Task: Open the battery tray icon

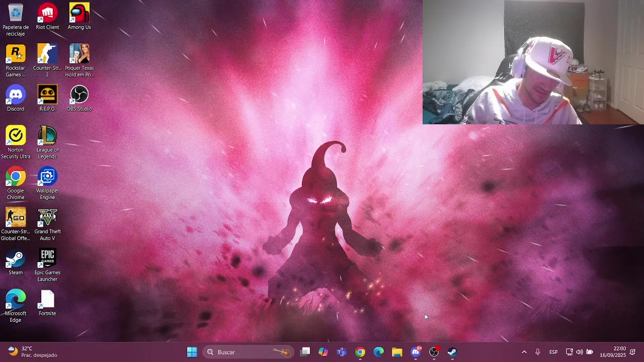Action: 590,352
